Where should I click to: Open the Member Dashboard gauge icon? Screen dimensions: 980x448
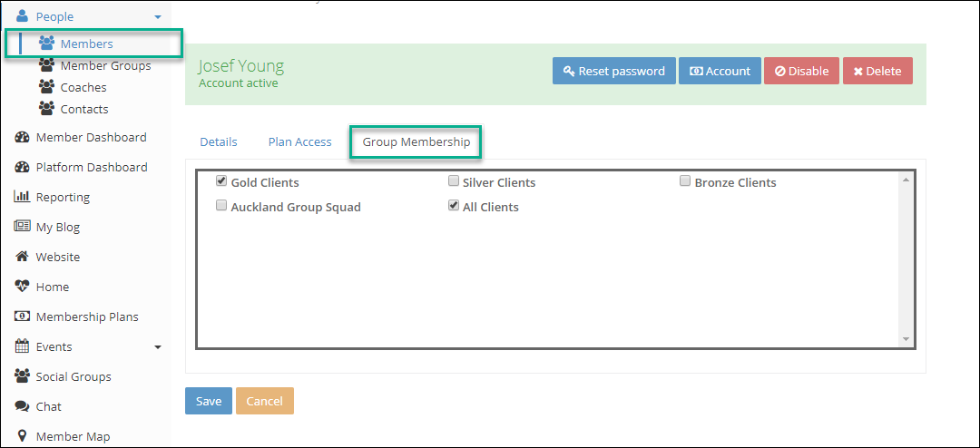(x=23, y=138)
